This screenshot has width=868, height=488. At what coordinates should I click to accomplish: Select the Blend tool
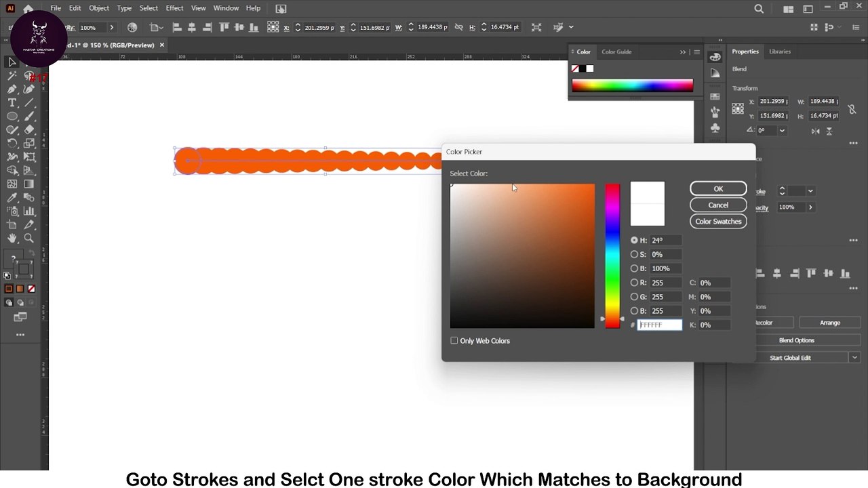coord(29,197)
